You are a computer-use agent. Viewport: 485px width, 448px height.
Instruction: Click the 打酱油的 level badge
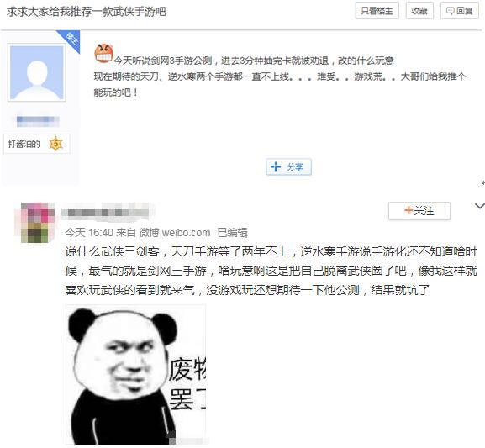point(36,144)
